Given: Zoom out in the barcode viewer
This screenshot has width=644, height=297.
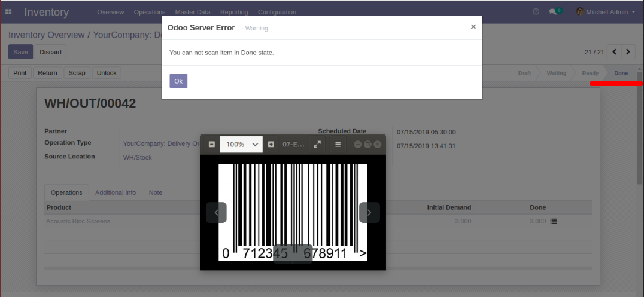Looking at the screenshot, I should pyautogui.click(x=211, y=145).
